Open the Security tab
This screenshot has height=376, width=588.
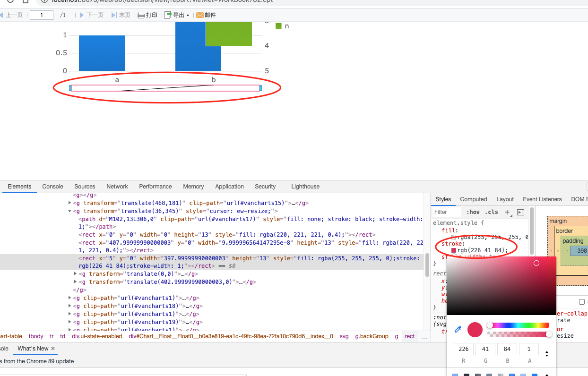click(x=265, y=187)
